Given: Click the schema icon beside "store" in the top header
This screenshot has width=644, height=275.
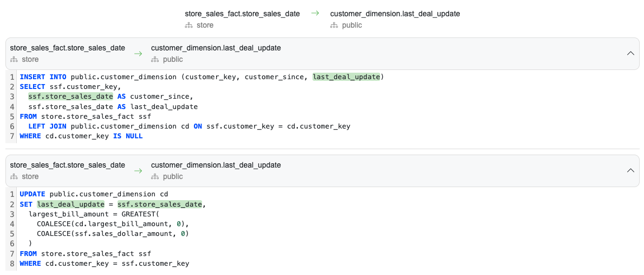Looking at the screenshot, I should pos(188,25).
